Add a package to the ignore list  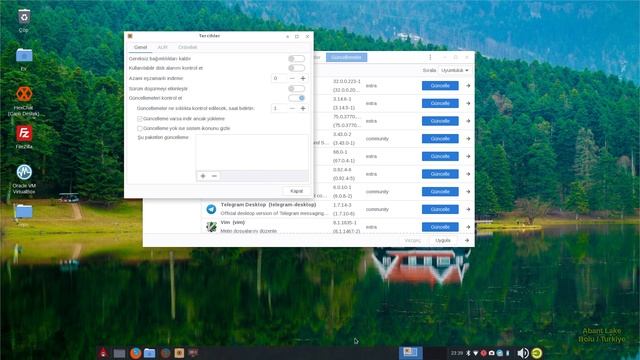203,176
